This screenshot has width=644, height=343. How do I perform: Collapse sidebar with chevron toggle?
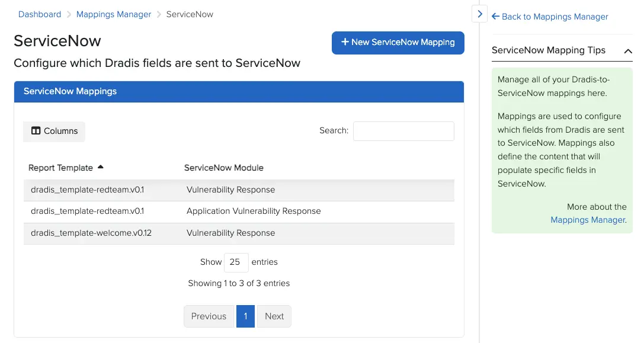coord(479,14)
